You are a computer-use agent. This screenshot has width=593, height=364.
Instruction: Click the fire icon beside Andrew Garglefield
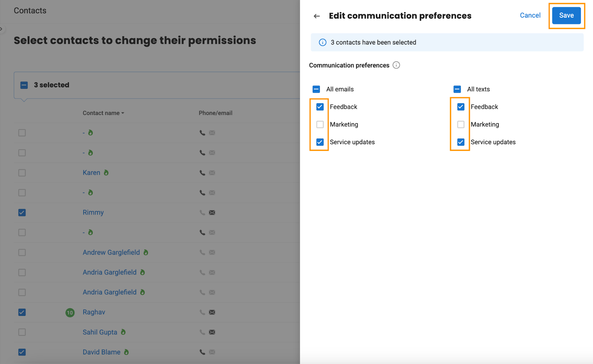click(146, 252)
